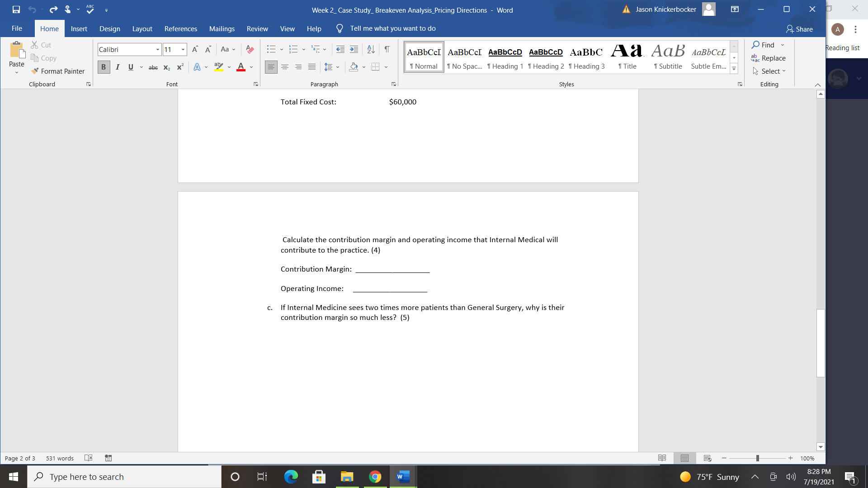Open the font size dropdown
Screen dimensions: 868x488
point(183,50)
